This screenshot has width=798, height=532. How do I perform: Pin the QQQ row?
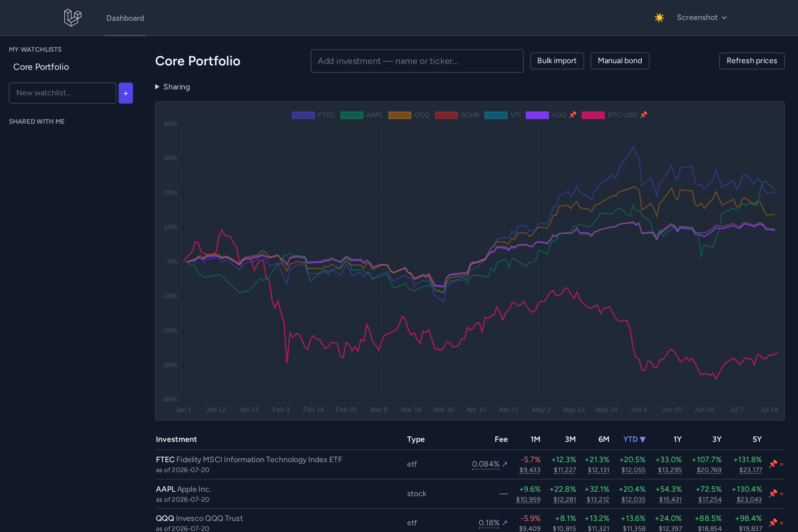pos(773,523)
